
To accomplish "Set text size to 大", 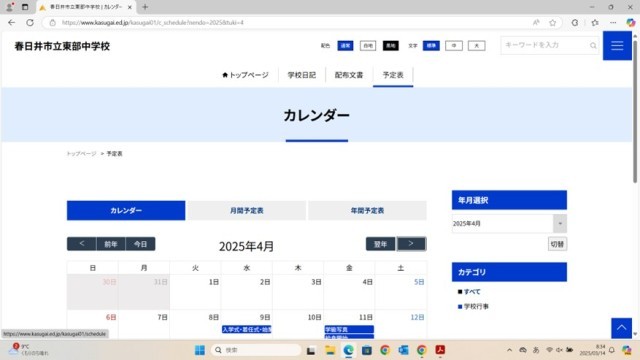I will [476, 46].
